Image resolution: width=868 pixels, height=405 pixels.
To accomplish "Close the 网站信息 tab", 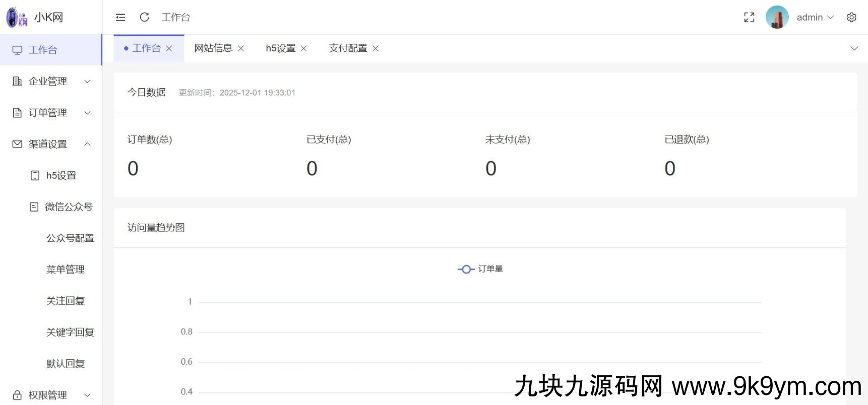I will click(x=241, y=48).
